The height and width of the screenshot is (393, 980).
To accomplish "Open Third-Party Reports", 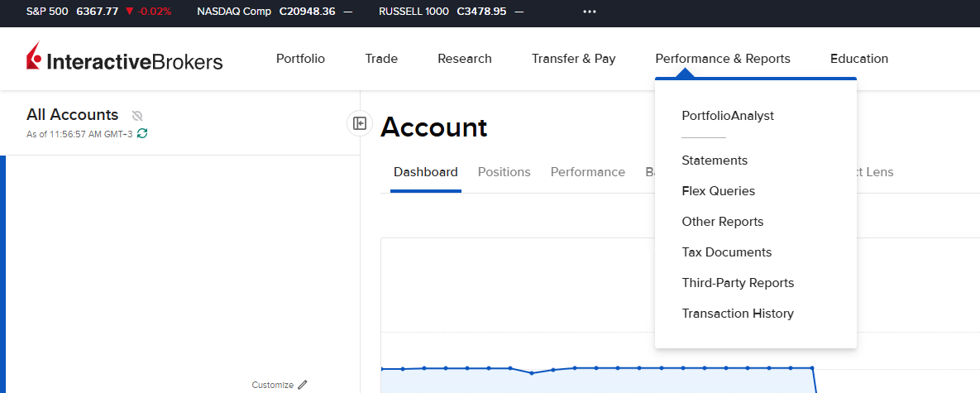I will click(738, 283).
